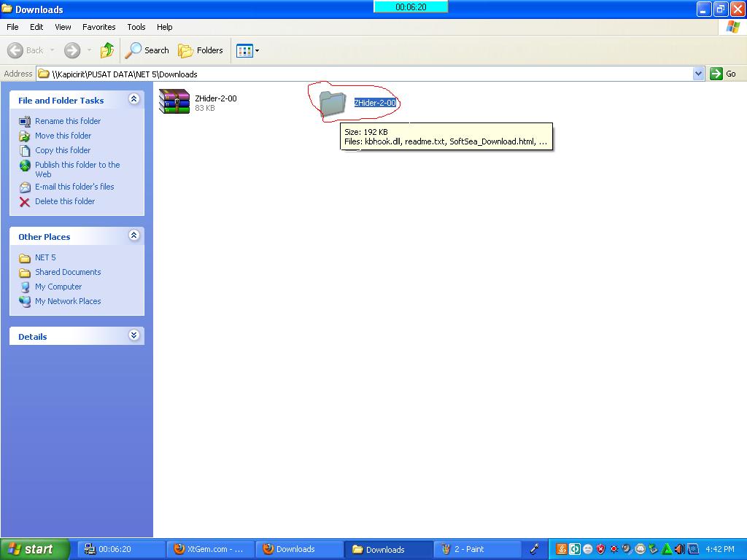Collapse the Other Places panel

tap(134, 236)
